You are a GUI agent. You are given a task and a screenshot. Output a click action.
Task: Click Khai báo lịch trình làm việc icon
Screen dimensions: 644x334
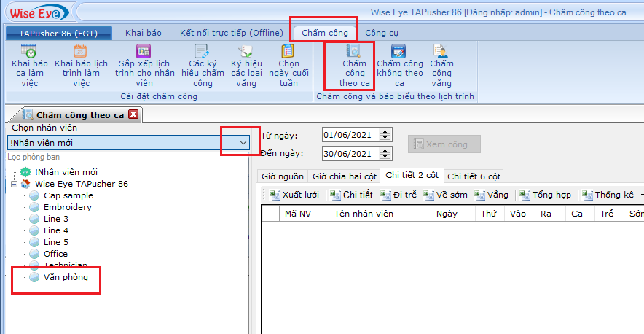[81, 53]
